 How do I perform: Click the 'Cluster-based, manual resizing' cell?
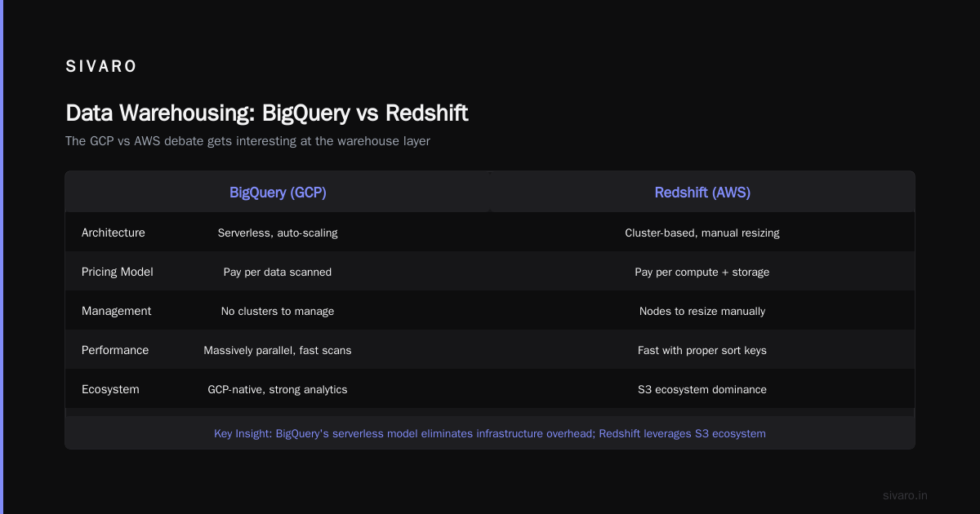coord(702,233)
